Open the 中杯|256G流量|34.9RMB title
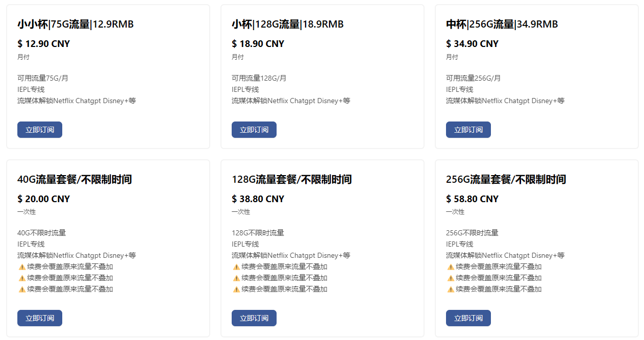 point(502,24)
